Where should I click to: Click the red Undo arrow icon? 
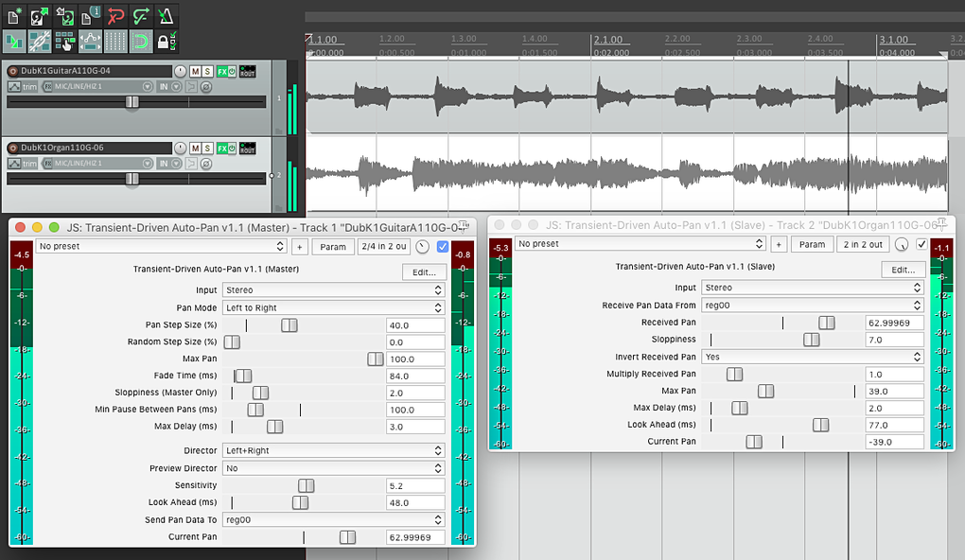click(x=115, y=16)
